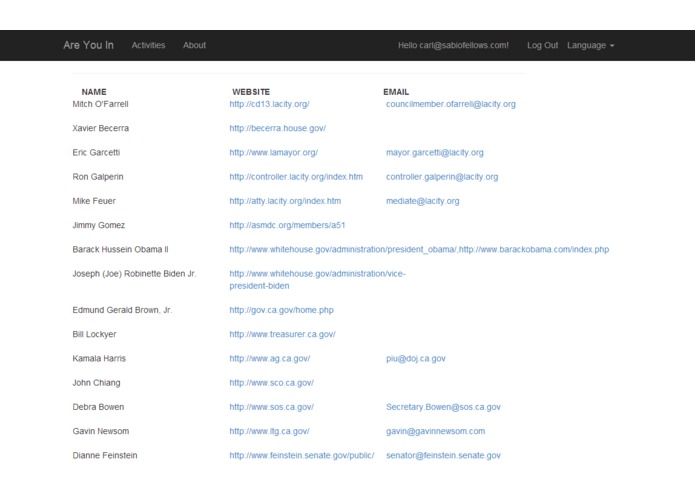Select the name Ron Galperin
This screenshot has width=695, height=494.
coord(98,177)
